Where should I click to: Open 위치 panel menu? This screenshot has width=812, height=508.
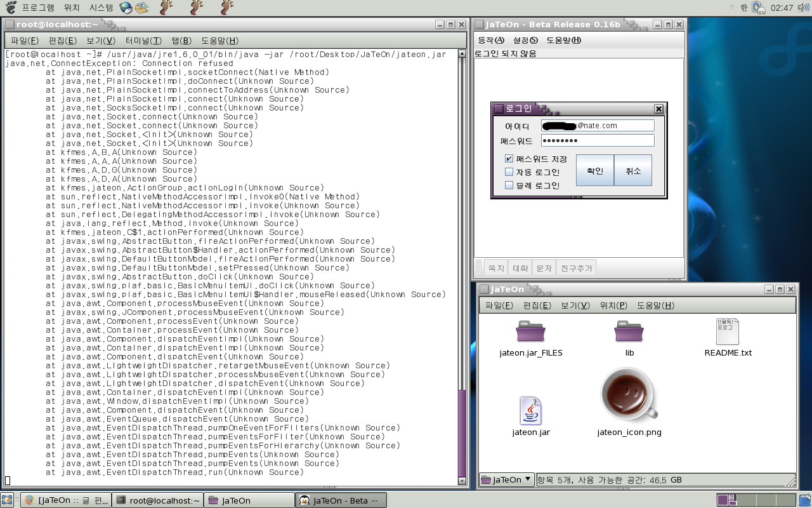click(x=72, y=8)
